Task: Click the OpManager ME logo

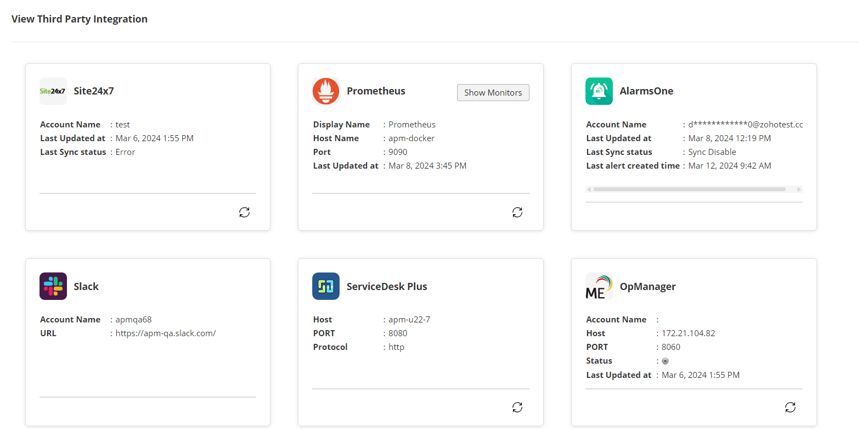Action: (x=599, y=286)
